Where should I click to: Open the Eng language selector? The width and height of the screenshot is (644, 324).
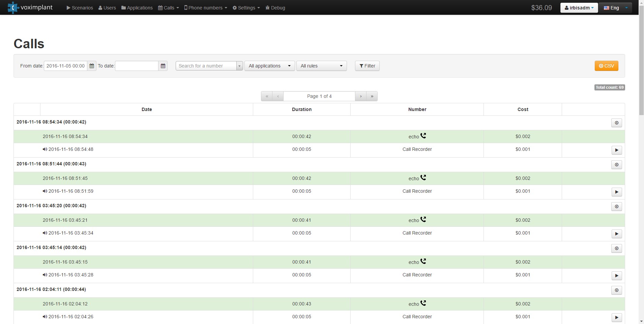coord(615,8)
